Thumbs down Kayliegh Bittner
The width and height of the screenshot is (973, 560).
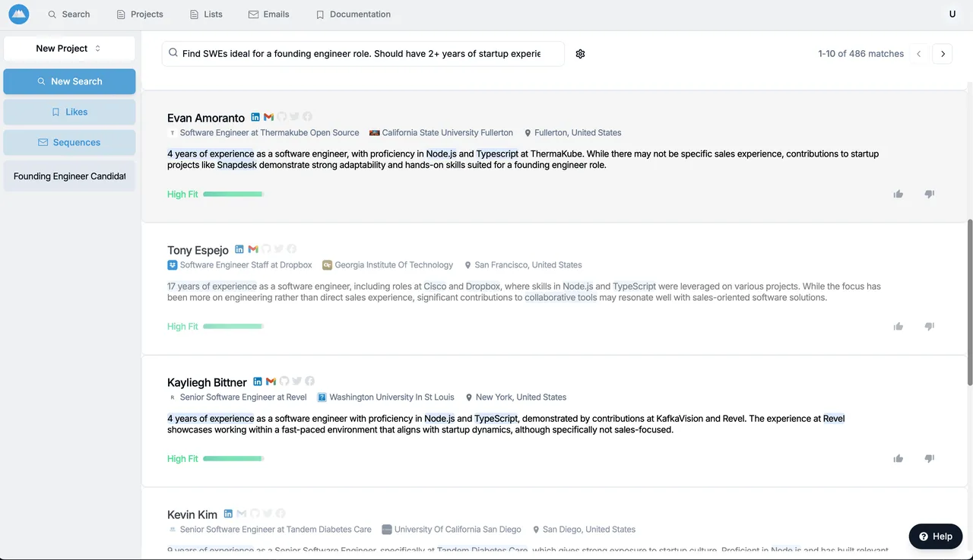pyautogui.click(x=929, y=459)
